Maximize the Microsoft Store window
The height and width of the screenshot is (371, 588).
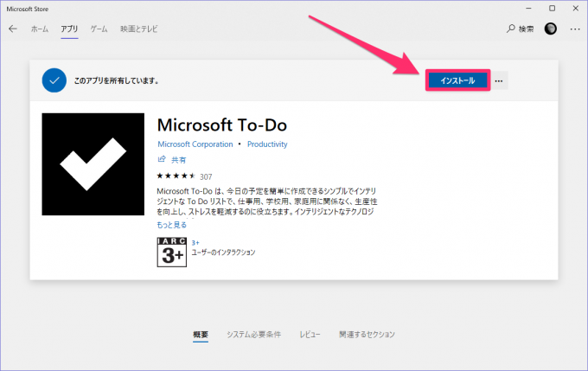[552, 9]
